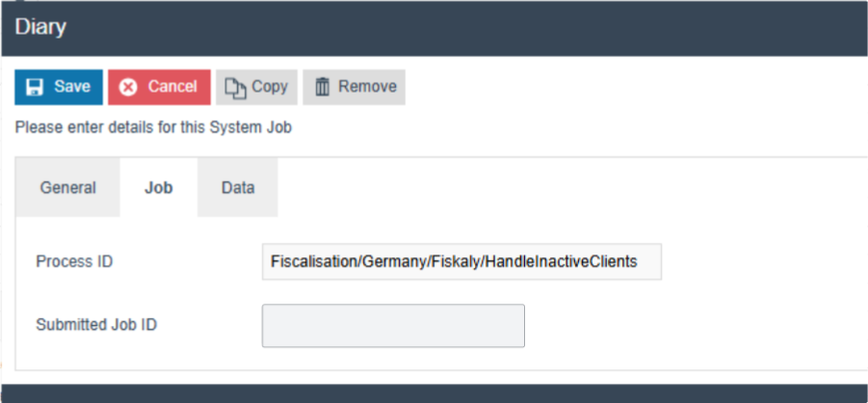
Task: Focus the Process ID input field
Action: point(461,261)
